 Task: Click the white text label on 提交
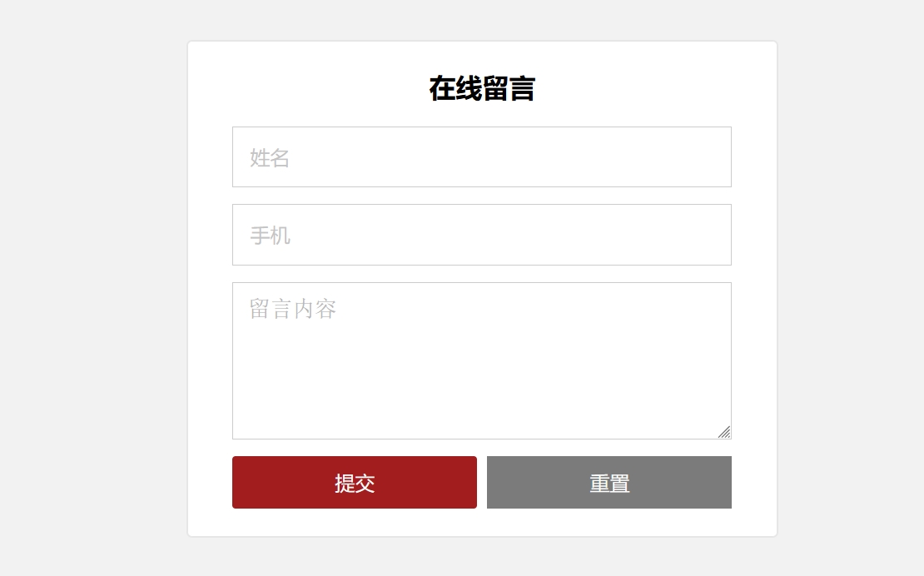pos(355,484)
